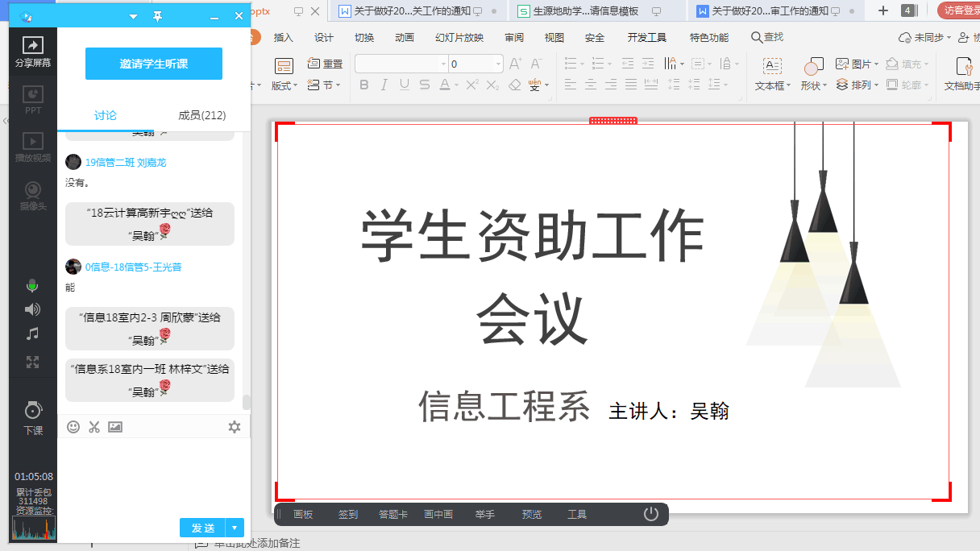The width and height of the screenshot is (980, 551).
Task: Pin the classroom panel with pushpin
Action: (158, 16)
